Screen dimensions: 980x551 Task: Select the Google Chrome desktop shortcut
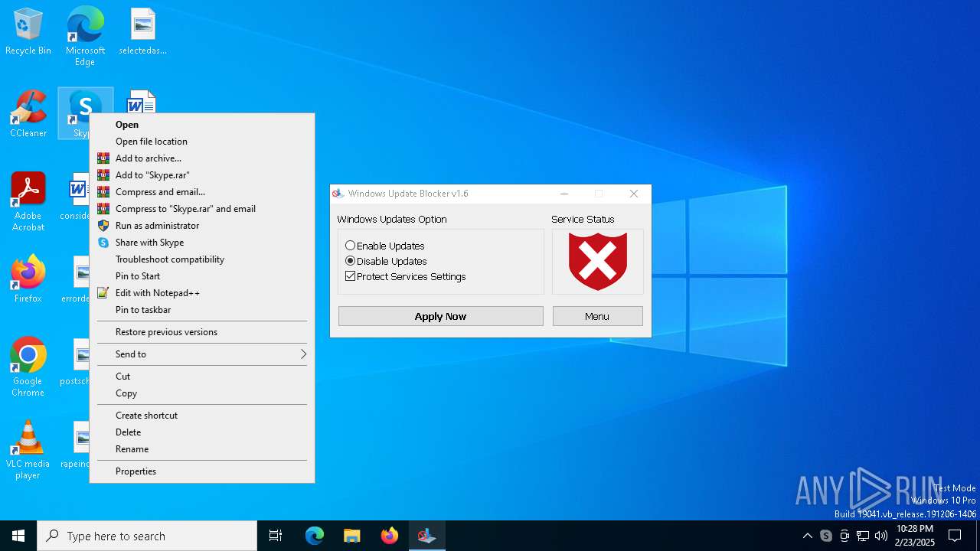pyautogui.click(x=28, y=367)
